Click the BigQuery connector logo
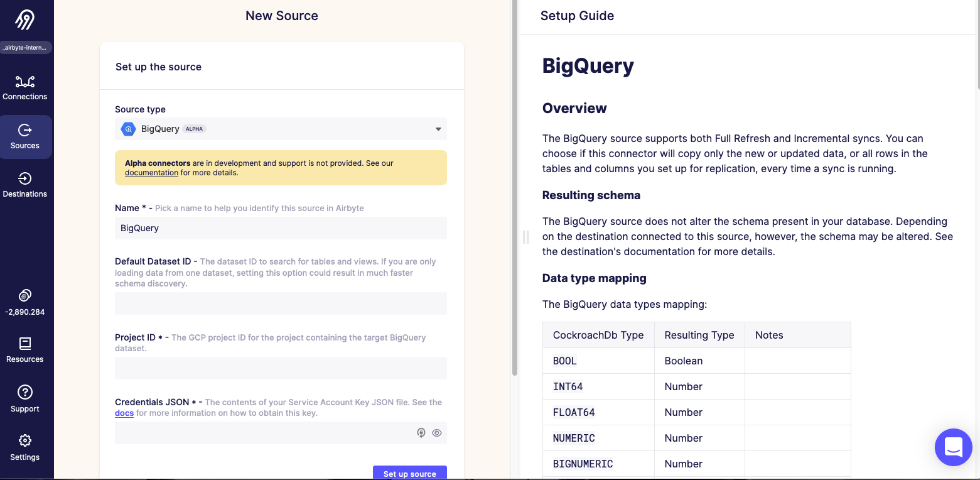The width and height of the screenshot is (980, 480). pos(128,129)
